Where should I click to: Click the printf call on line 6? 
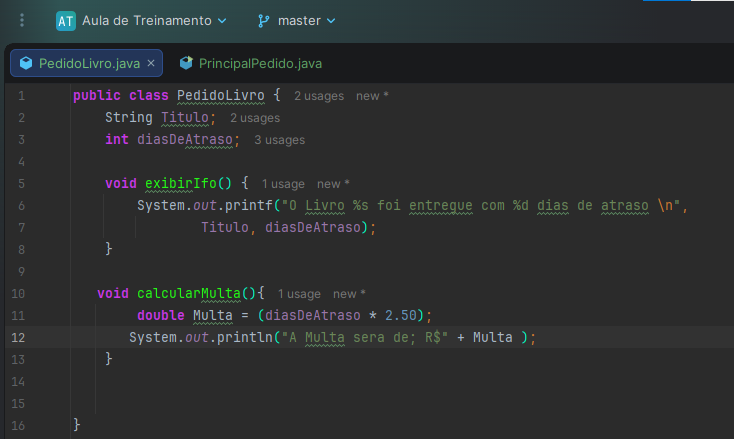(249, 205)
